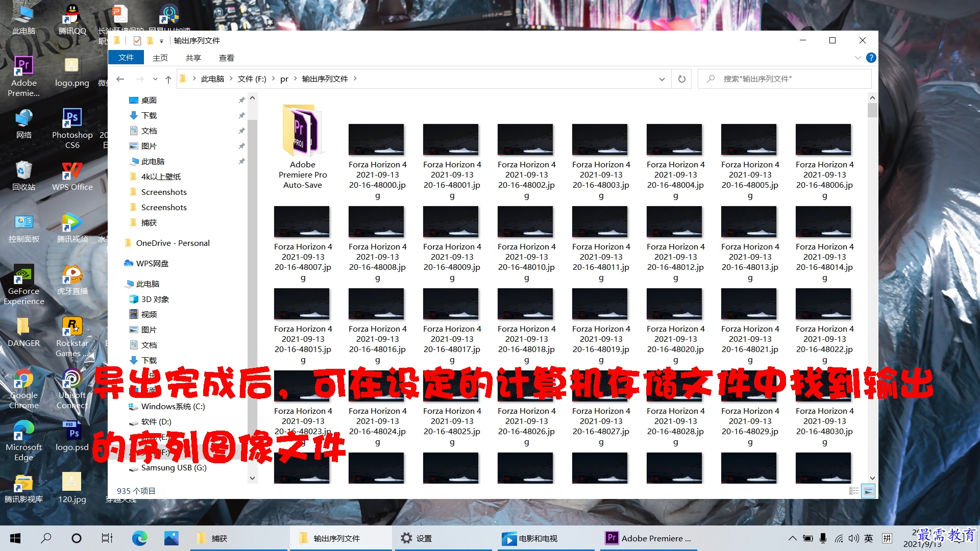Expand the address bar history dropdown
Viewport: 980px width, 551px height.
click(661, 79)
